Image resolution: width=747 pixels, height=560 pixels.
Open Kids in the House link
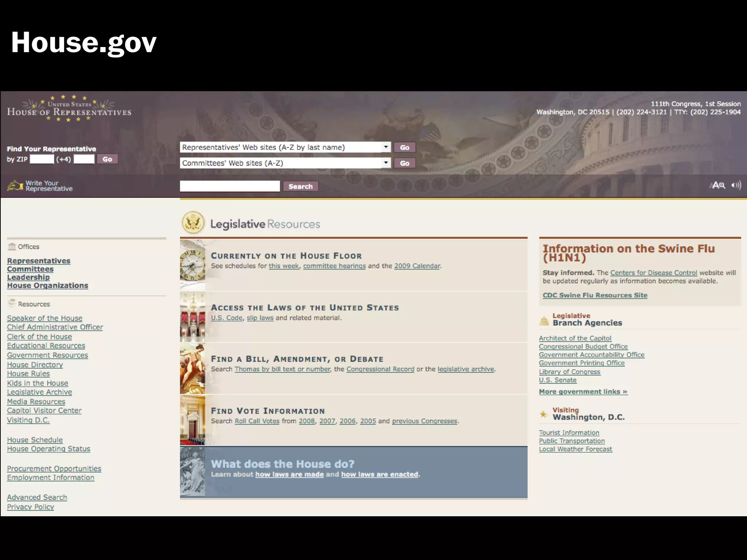click(38, 383)
